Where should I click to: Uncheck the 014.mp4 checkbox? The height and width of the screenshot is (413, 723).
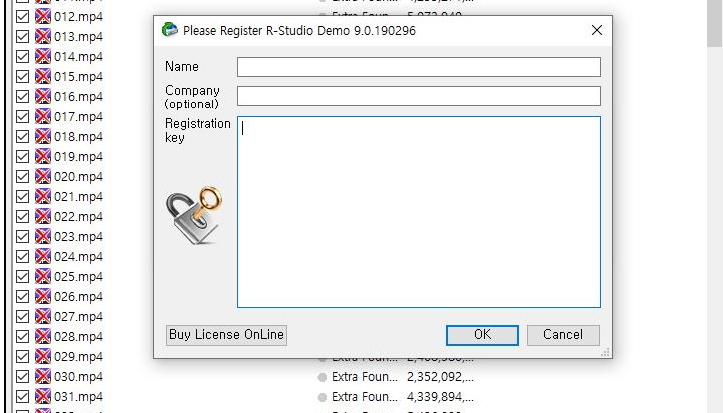click(22, 57)
